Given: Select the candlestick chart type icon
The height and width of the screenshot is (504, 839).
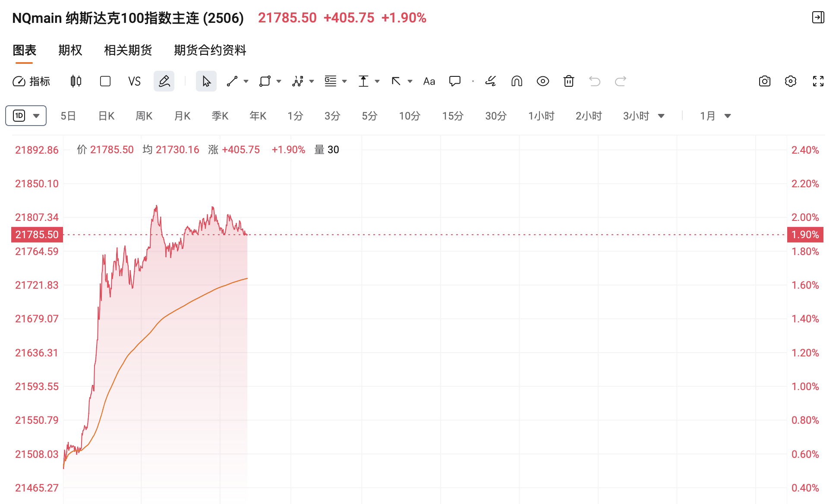Looking at the screenshot, I should [76, 81].
